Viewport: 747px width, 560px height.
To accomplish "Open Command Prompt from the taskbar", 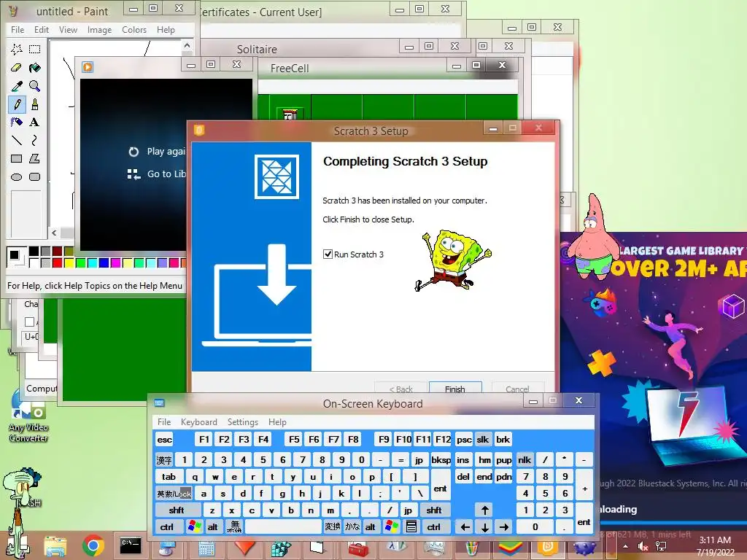I will coord(130,545).
